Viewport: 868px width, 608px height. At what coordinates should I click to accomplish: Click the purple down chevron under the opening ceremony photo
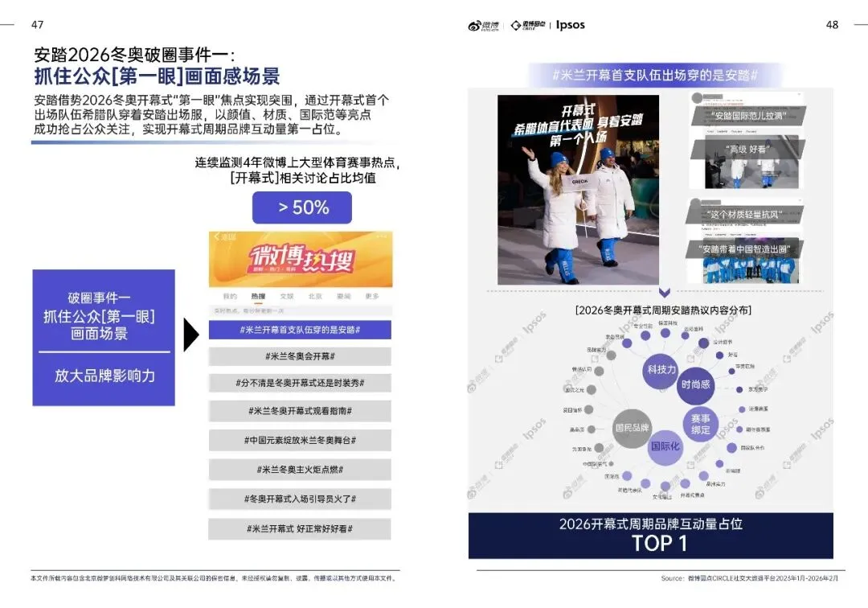point(665,292)
